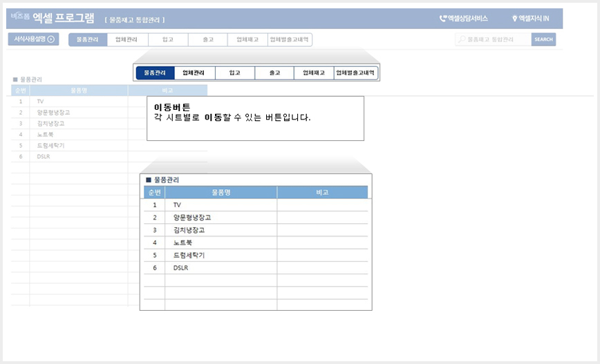Click 업체관리 in the enlarged button strip
The height and width of the screenshot is (364, 600).
194,73
